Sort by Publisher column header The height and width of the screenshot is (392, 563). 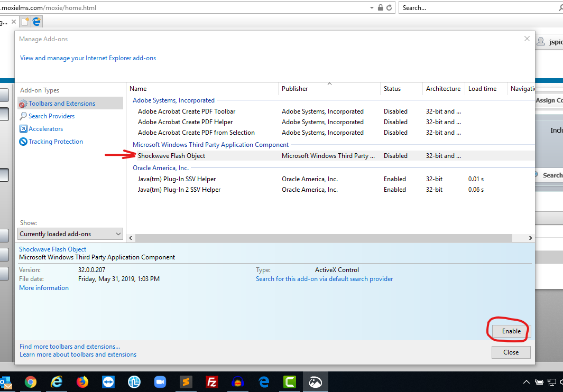pyautogui.click(x=329, y=89)
